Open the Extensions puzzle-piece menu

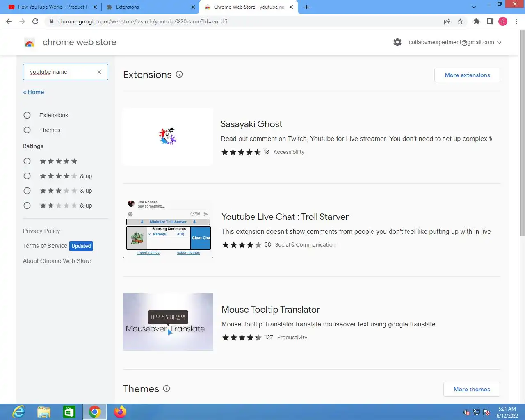(476, 21)
